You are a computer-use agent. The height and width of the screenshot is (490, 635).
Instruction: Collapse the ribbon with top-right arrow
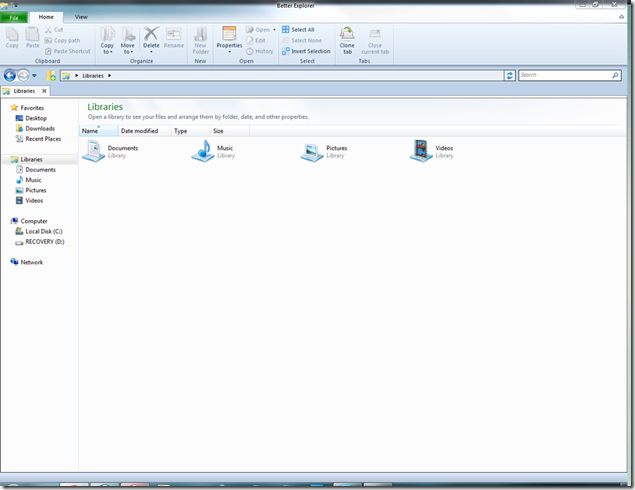621,17
